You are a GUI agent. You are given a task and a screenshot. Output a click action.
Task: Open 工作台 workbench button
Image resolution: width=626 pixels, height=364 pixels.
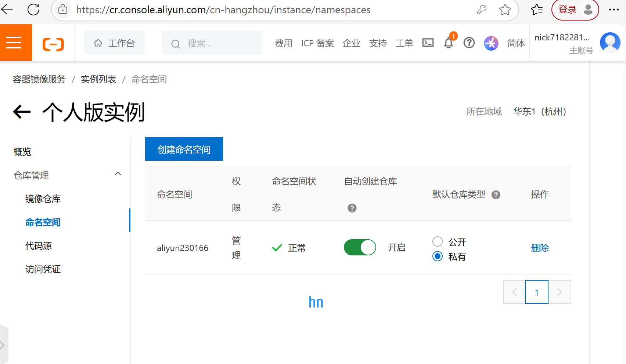pyautogui.click(x=114, y=43)
